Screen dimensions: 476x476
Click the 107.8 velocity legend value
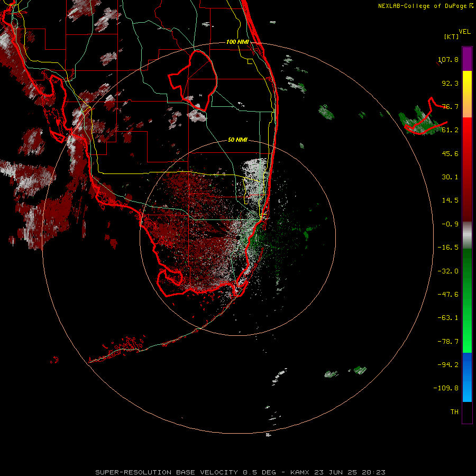point(448,59)
